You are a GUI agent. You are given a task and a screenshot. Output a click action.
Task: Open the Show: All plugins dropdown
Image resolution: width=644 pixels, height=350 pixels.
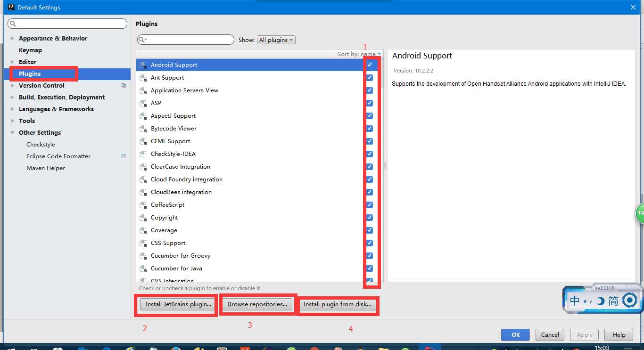276,40
